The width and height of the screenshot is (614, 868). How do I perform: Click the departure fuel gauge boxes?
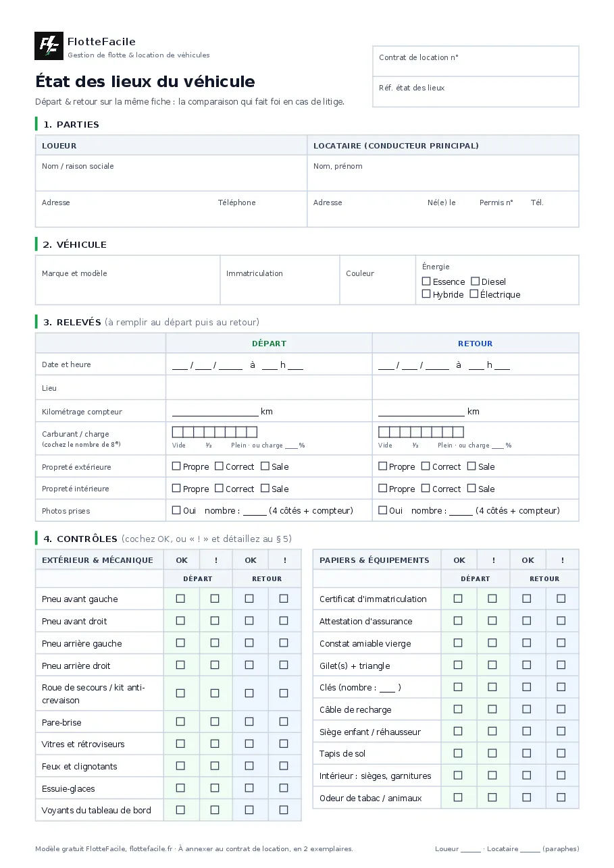pos(215,432)
